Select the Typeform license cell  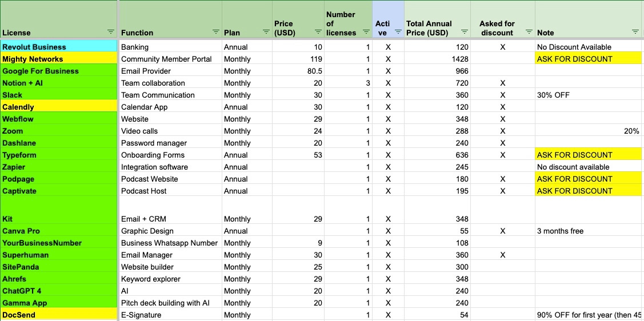pyautogui.click(x=59, y=155)
